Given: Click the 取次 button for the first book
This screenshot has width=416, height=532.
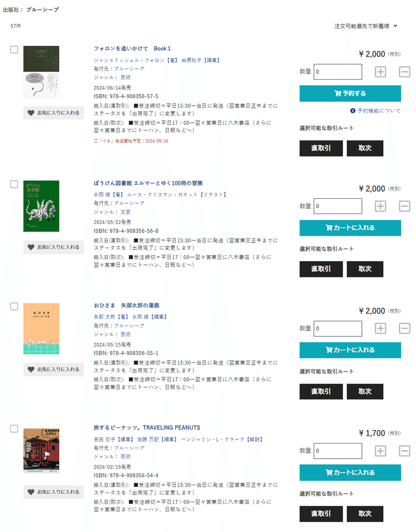Looking at the screenshot, I should 365,148.
